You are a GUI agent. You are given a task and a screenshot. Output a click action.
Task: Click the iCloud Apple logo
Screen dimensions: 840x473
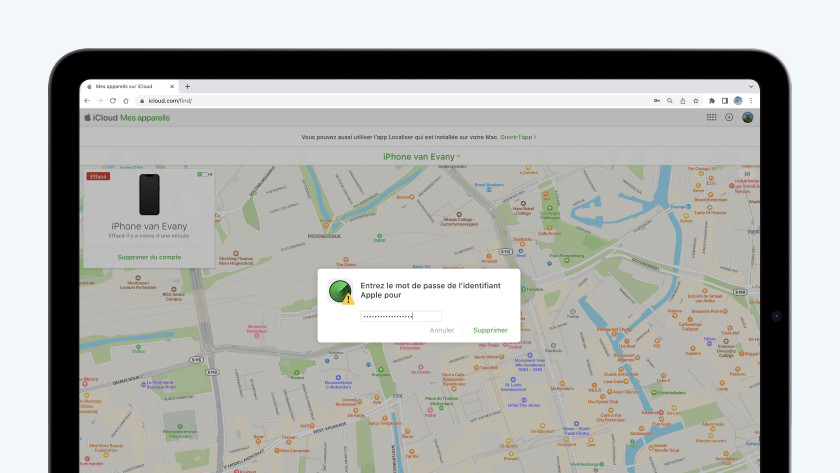[87, 117]
